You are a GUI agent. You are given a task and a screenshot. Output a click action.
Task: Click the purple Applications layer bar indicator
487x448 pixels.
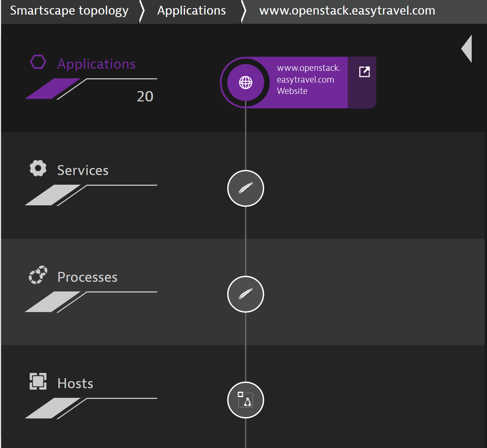coord(53,89)
